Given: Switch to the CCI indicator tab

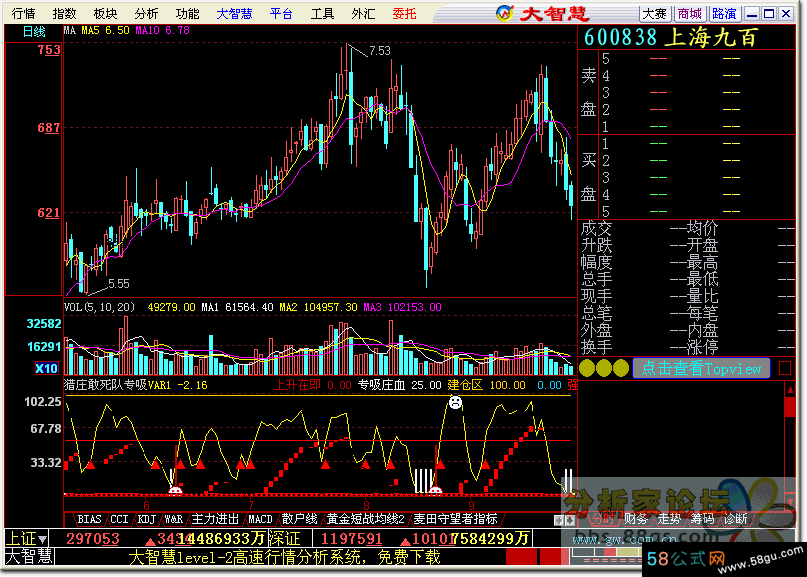Looking at the screenshot, I should [119, 519].
